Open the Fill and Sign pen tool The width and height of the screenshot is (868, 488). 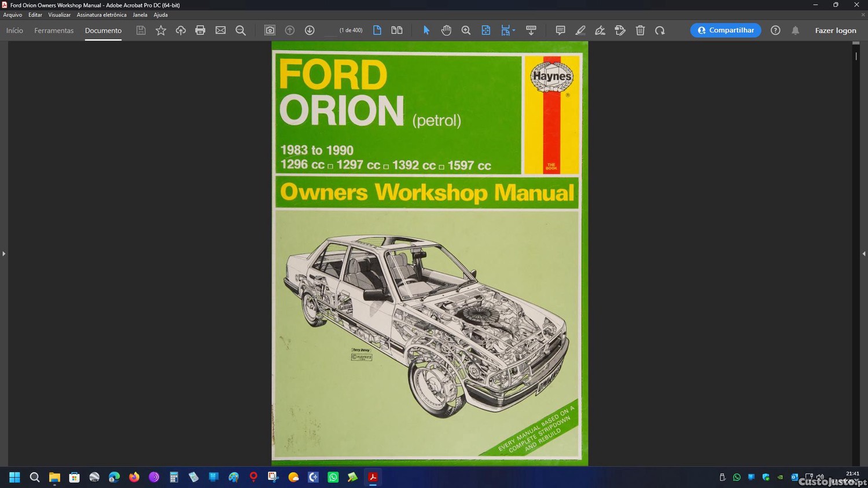(x=600, y=30)
